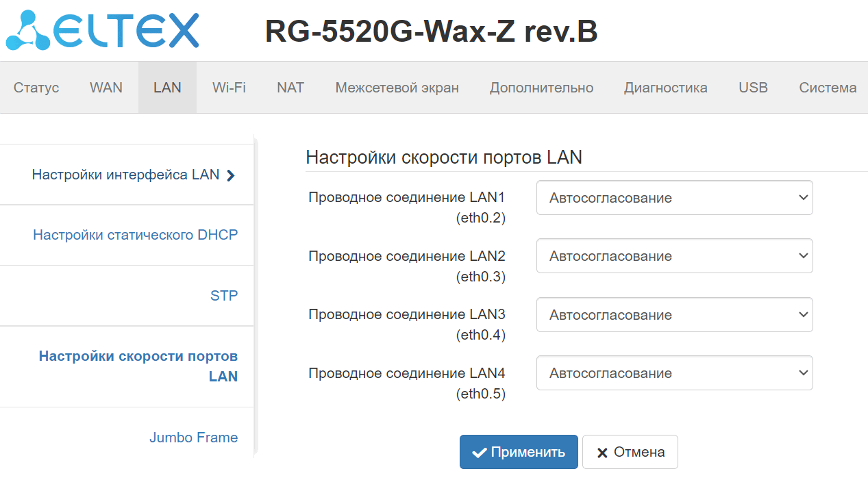Open the Дополнительно menu tab
This screenshot has width=868, height=480.
(x=541, y=88)
